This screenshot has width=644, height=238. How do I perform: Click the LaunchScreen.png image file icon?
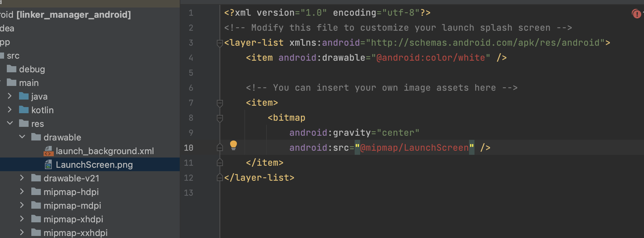[x=49, y=165]
